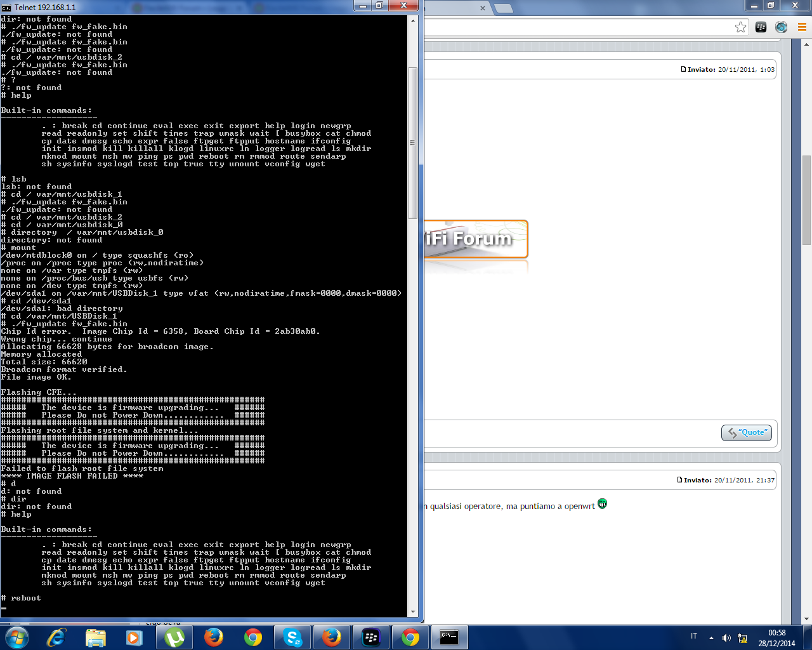Click the post icon beside Inviato 20/11/2011, 21:37

(x=679, y=480)
